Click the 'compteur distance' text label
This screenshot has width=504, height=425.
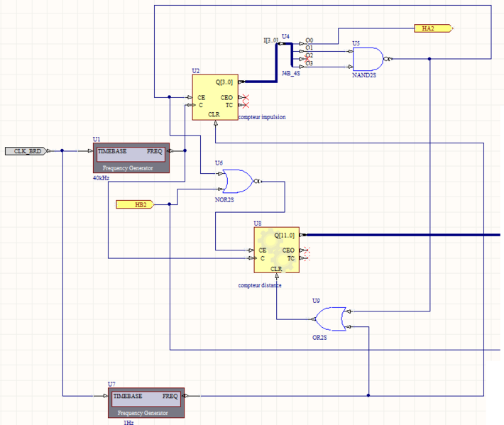coord(260,285)
